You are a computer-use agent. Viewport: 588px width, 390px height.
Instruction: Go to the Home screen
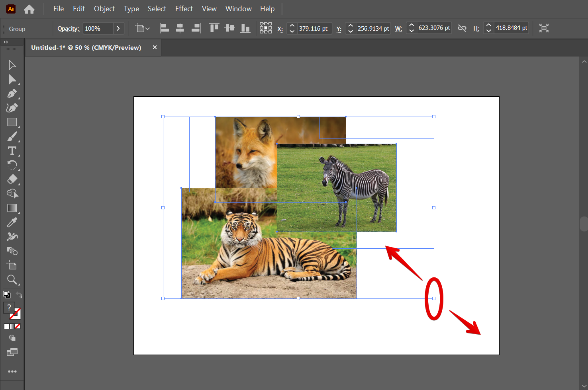[x=29, y=9]
